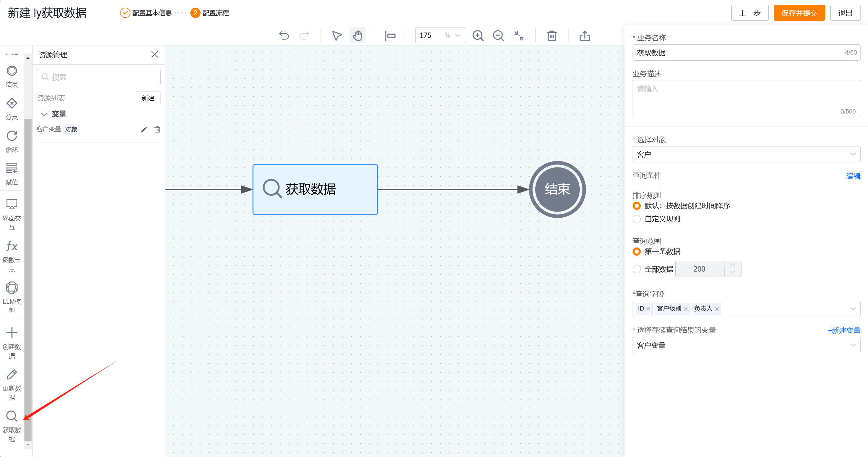Select the 第一条数据 radio option
The width and height of the screenshot is (868, 457).
[x=637, y=252]
